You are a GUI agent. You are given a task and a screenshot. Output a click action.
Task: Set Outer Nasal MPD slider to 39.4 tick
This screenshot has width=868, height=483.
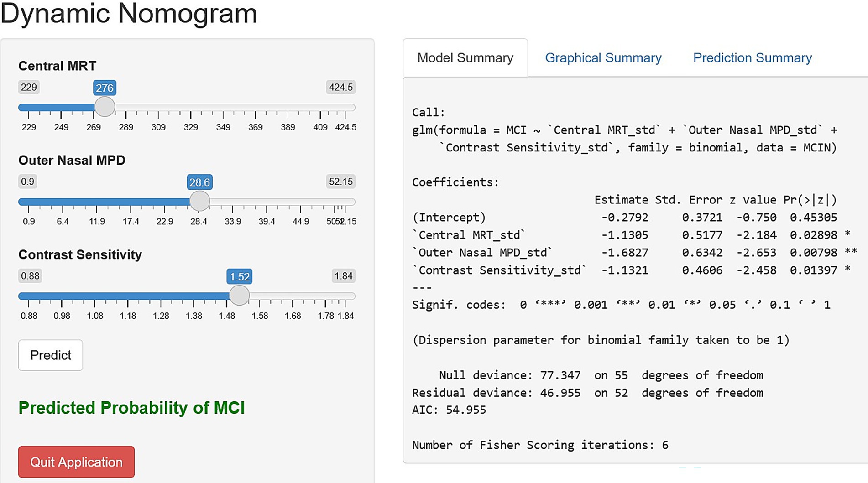267,202
